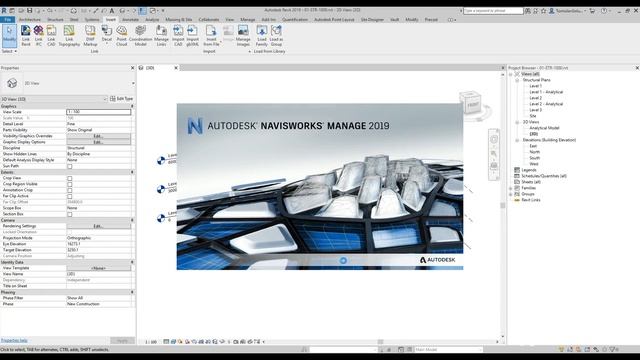Select the Modify tool in the ribbon
Viewport: 640px width, 360px height.
(9, 36)
